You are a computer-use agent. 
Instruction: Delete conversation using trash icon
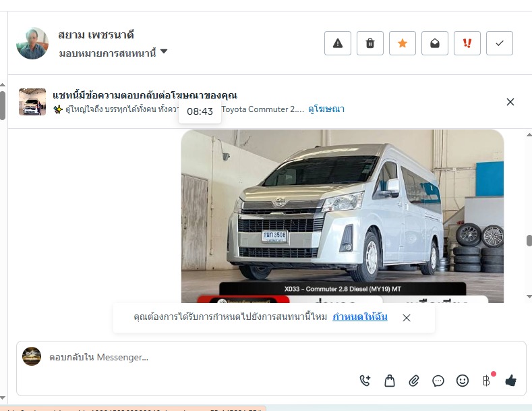(370, 43)
